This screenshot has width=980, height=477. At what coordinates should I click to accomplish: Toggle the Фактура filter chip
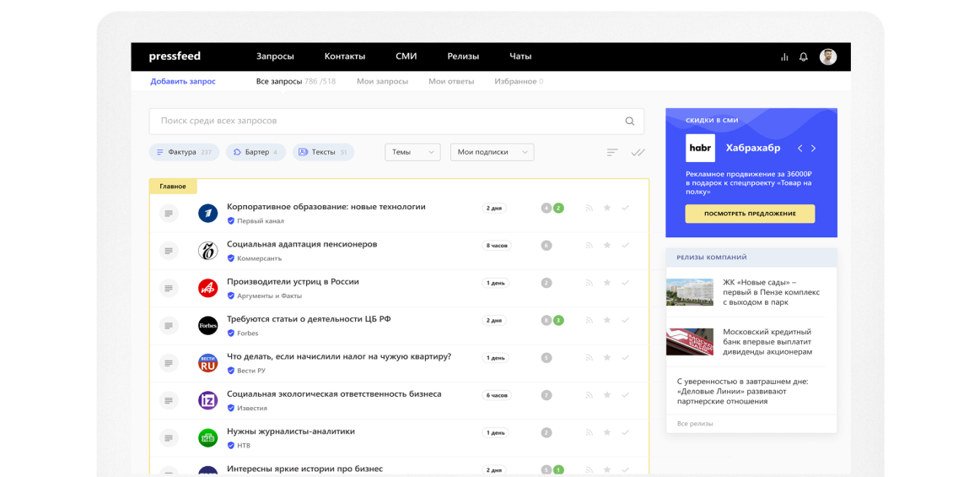[x=184, y=152]
